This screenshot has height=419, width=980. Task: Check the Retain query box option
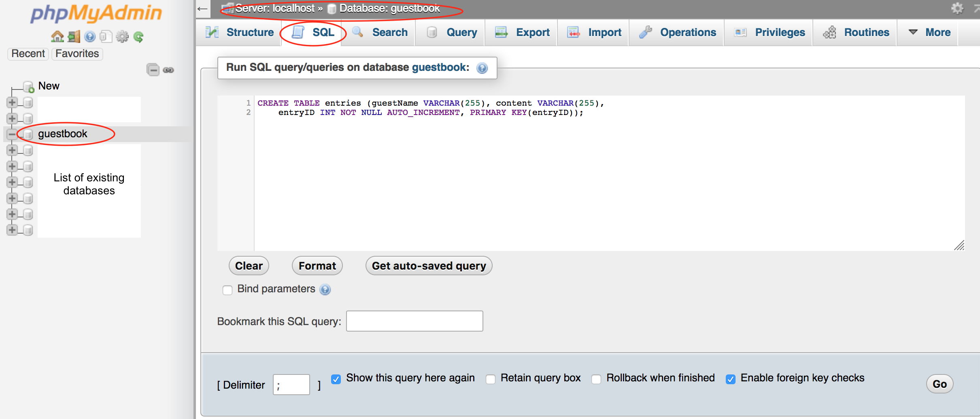[491, 379]
